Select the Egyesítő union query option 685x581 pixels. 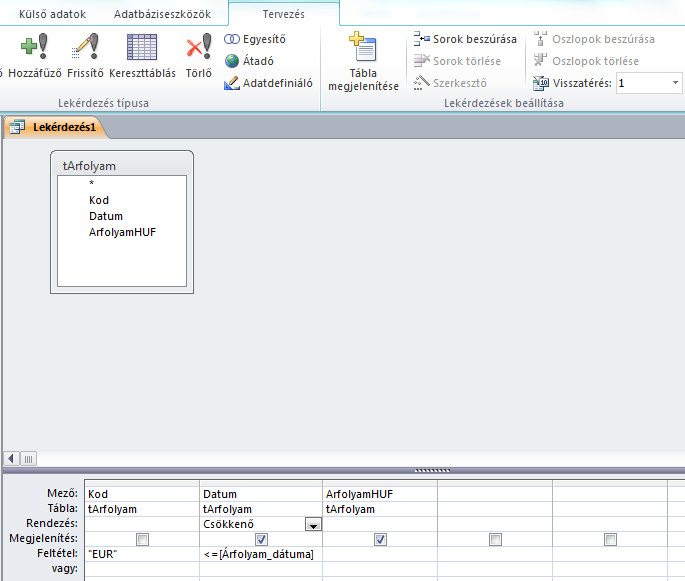[256, 39]
